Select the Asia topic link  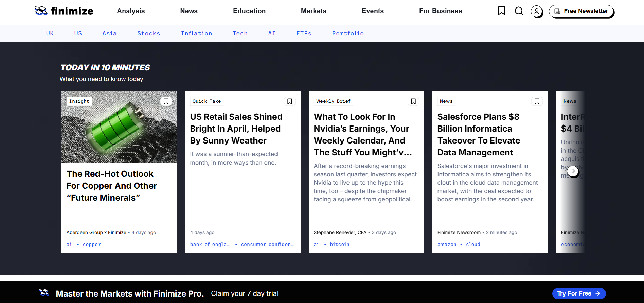pyautogui.click(x=109, y=33)
